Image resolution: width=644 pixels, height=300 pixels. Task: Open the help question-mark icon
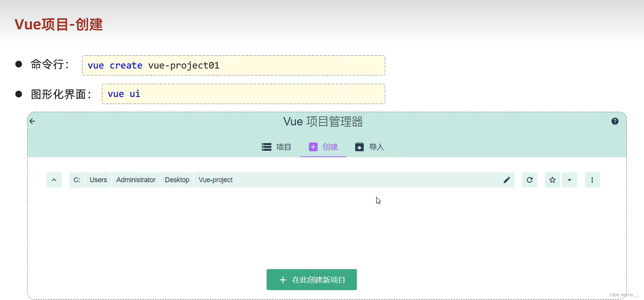coord(615,121)
